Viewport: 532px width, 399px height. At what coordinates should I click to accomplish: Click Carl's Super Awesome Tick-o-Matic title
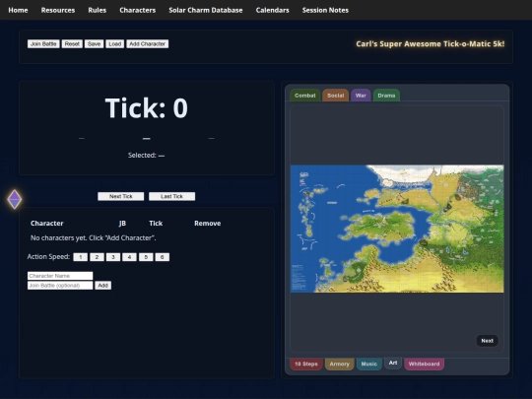pos(431,44)
